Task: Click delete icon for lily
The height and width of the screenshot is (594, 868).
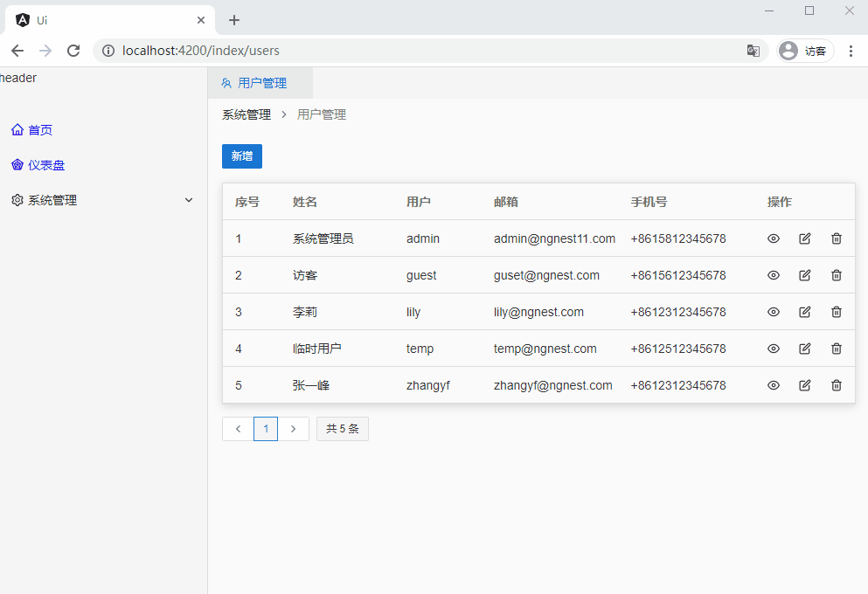Action: click(836, 312)
